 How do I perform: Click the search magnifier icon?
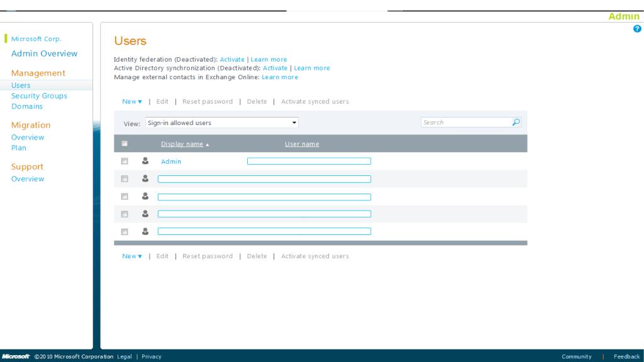coord(516,123)
